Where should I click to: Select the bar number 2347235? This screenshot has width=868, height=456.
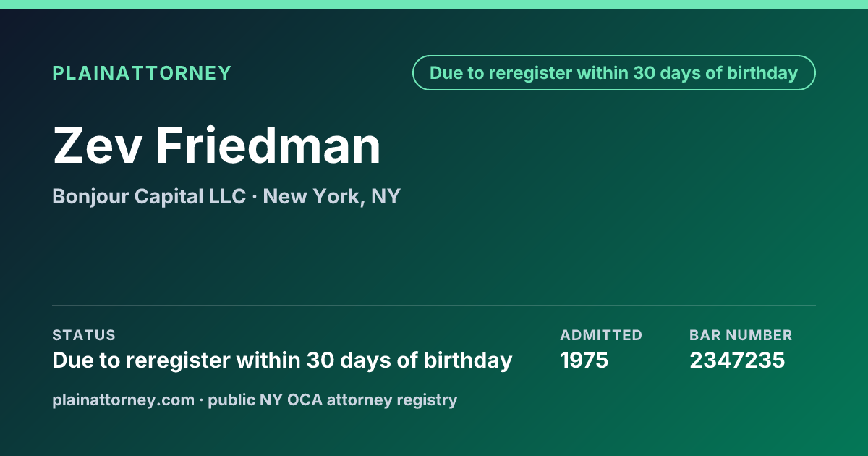[x=737, y=360]
